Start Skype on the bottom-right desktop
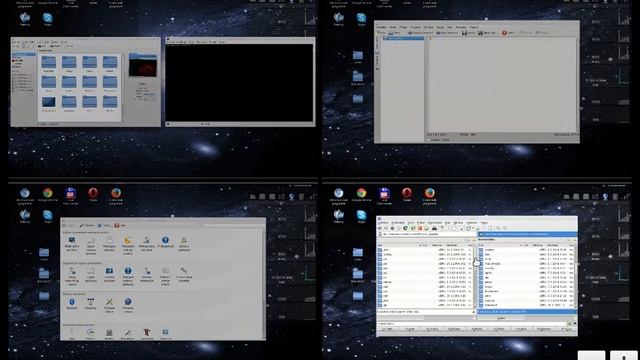This screenshot has height=360, width=640. tap(361, 215)
